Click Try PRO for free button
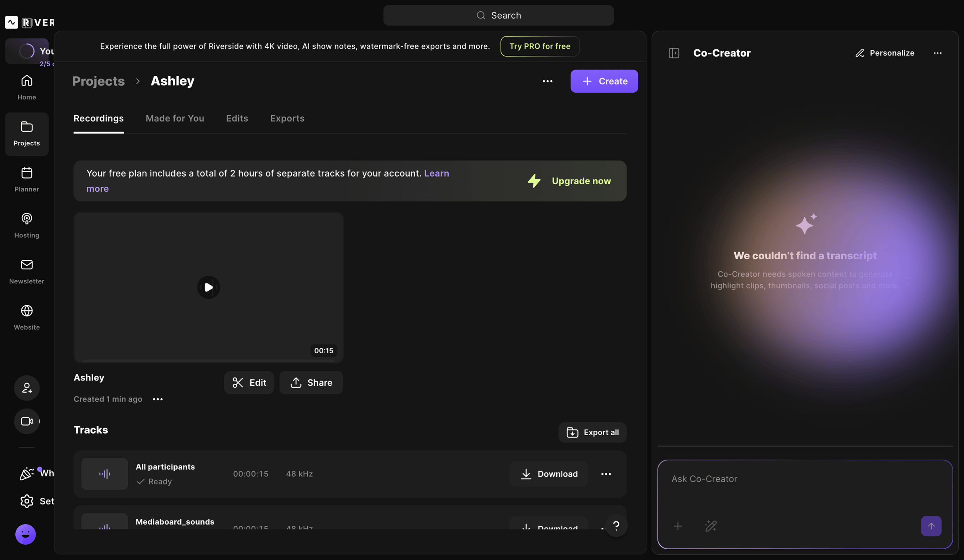 point(540,46)
